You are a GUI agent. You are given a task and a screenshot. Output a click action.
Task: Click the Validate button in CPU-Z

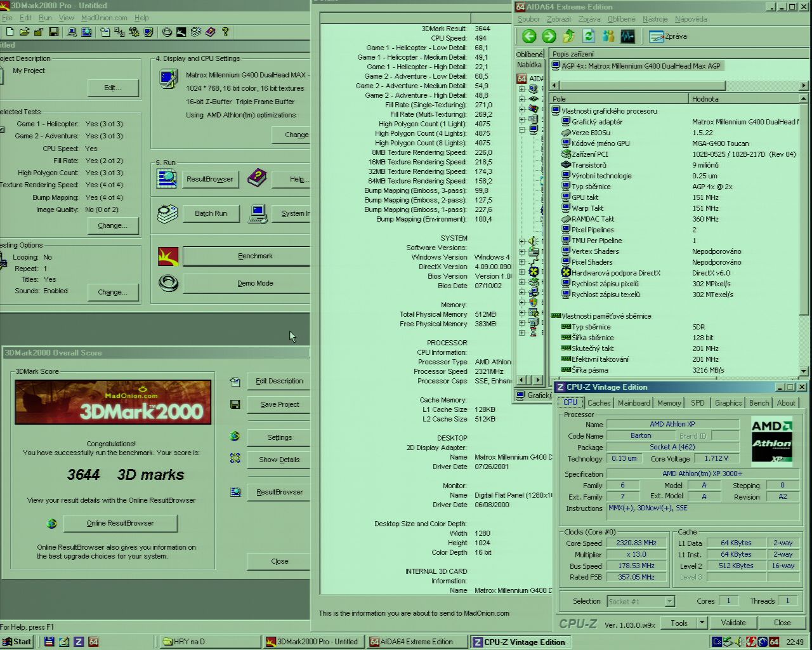(x=733, y=623)
